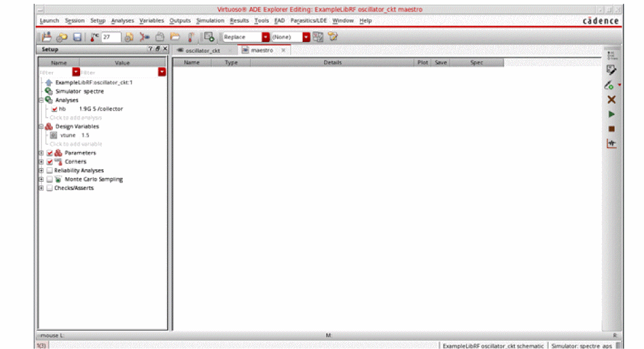The image size is (644, 349).
Task: Click the top icon in the right-side toolbar
Action: point(612,55)
